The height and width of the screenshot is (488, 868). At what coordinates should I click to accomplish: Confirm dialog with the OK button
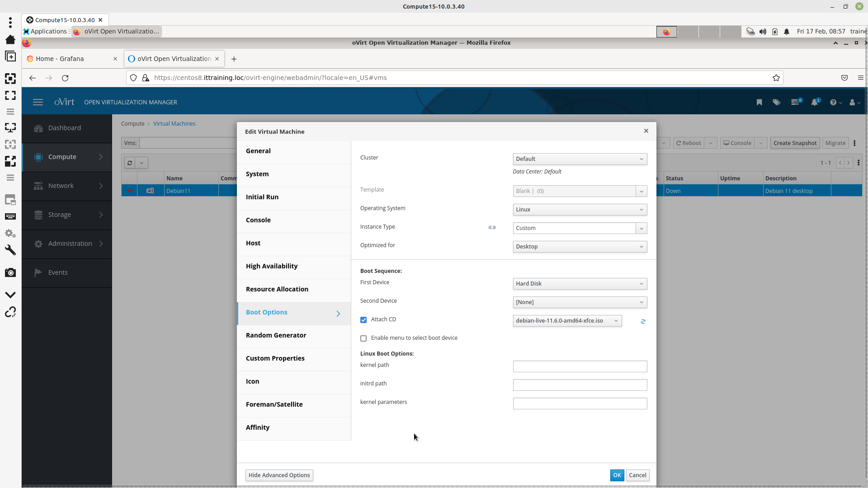click(617, 475)
